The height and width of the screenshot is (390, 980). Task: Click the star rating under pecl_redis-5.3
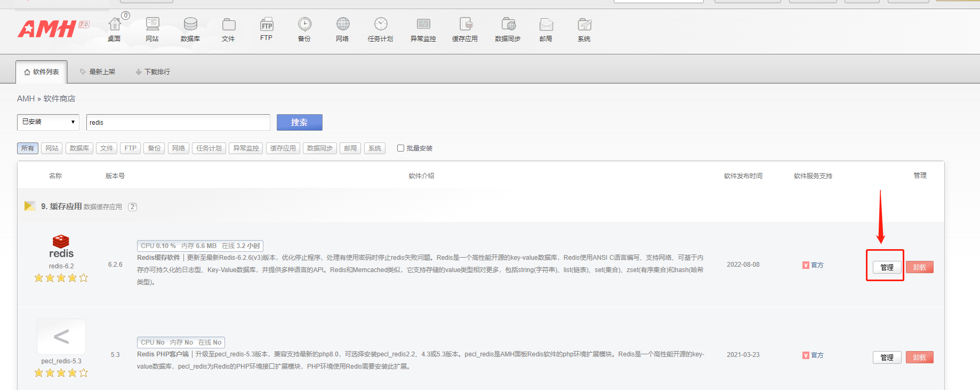61,373
